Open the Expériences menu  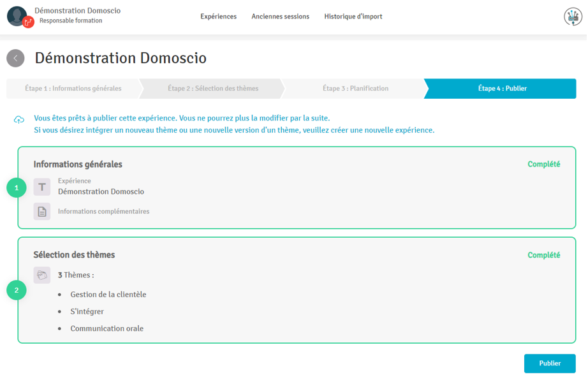coord(218,17)
